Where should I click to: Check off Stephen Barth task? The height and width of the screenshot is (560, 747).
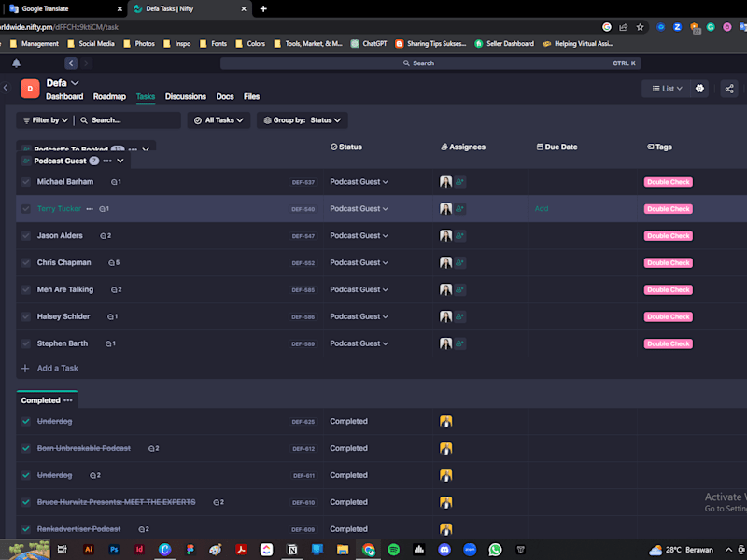click(26, 343)
